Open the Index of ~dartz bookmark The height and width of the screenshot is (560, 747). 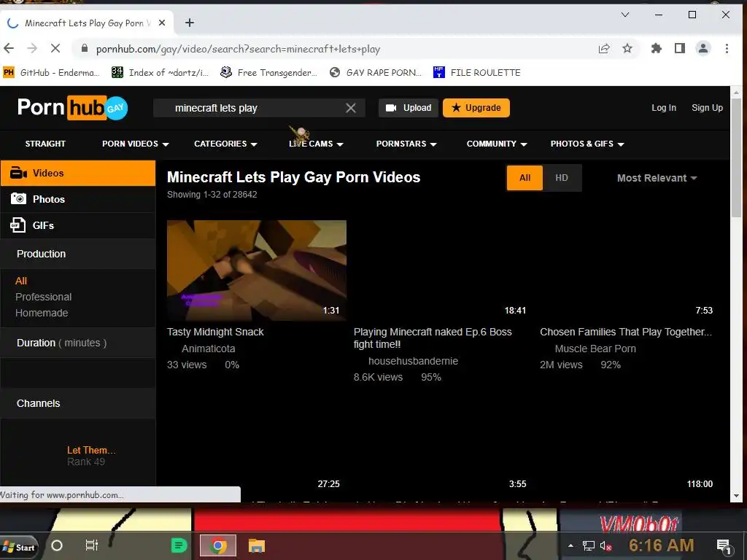(160, 72)
